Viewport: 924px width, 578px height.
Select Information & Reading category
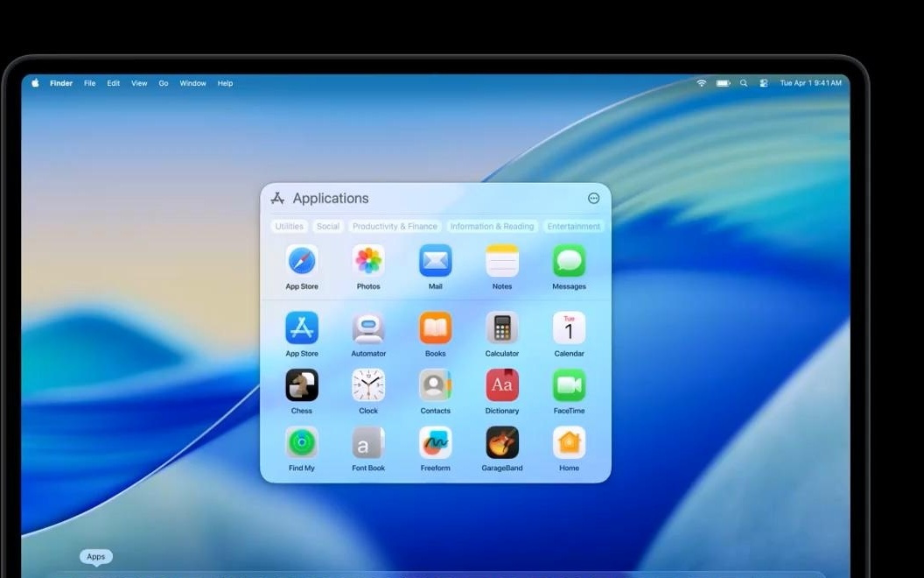(x=492, y=227)
